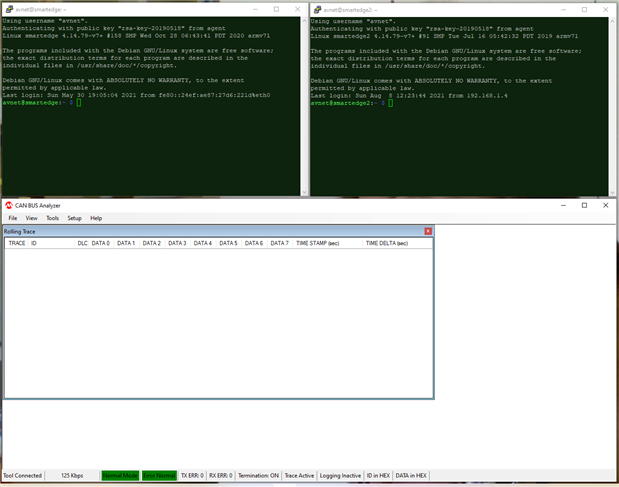
Task: Open the Tools menu
Action: (x=52, y=218)
